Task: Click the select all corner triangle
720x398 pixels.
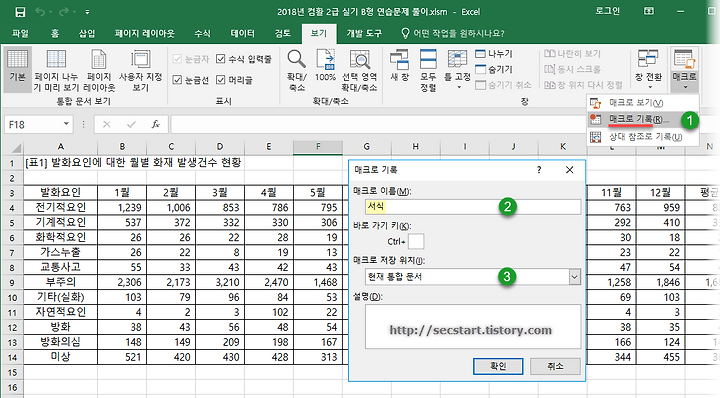Action: 17,148
